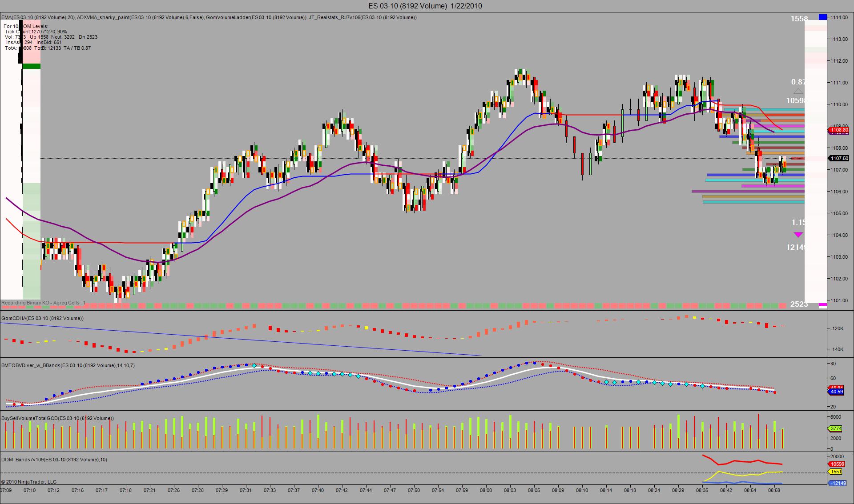This screenshot has height=504, width=854.
Task: Select the JT_Realstats_RJ7v106 indicator label
Action: (x=363, y=17)
